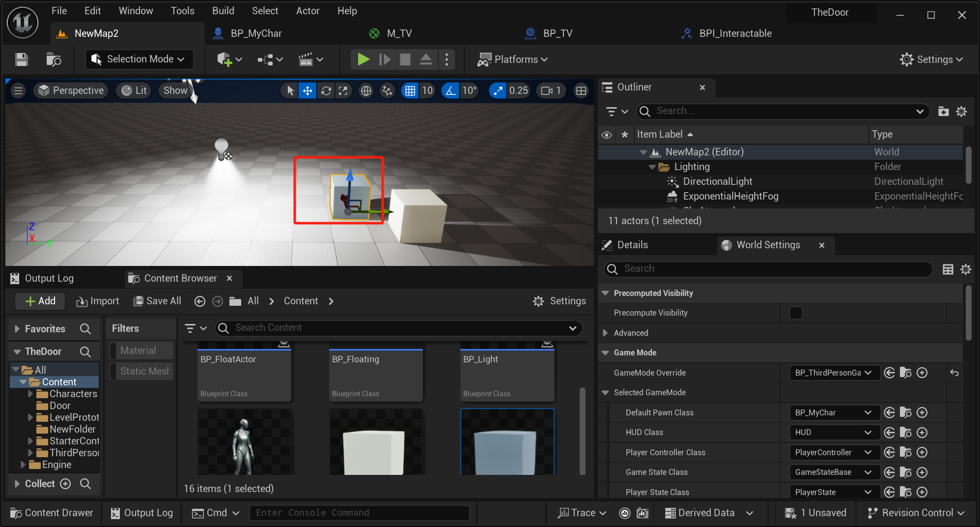Open the play options three-dot menu
980x527 pixels.
[447, 59]
